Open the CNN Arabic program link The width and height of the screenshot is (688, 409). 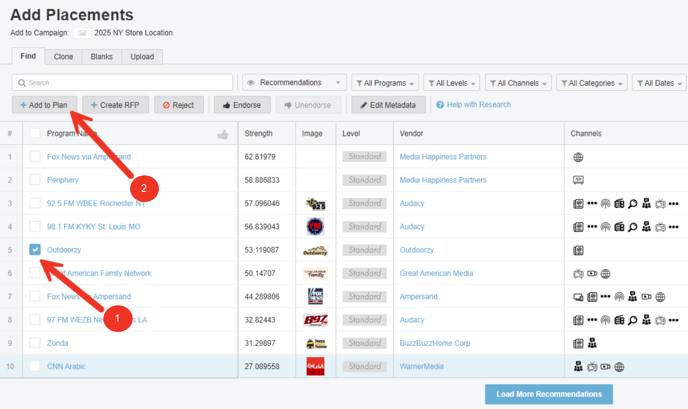coord(66,366)
